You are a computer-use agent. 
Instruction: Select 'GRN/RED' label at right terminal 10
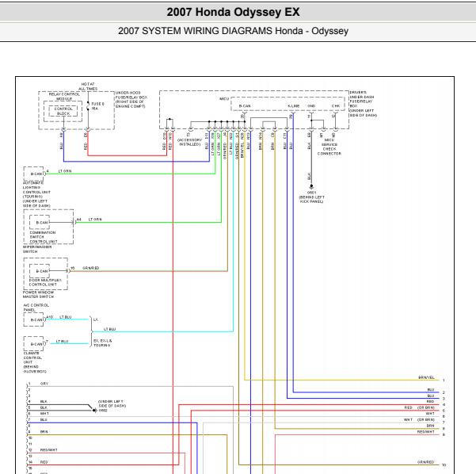pos(425,462)
